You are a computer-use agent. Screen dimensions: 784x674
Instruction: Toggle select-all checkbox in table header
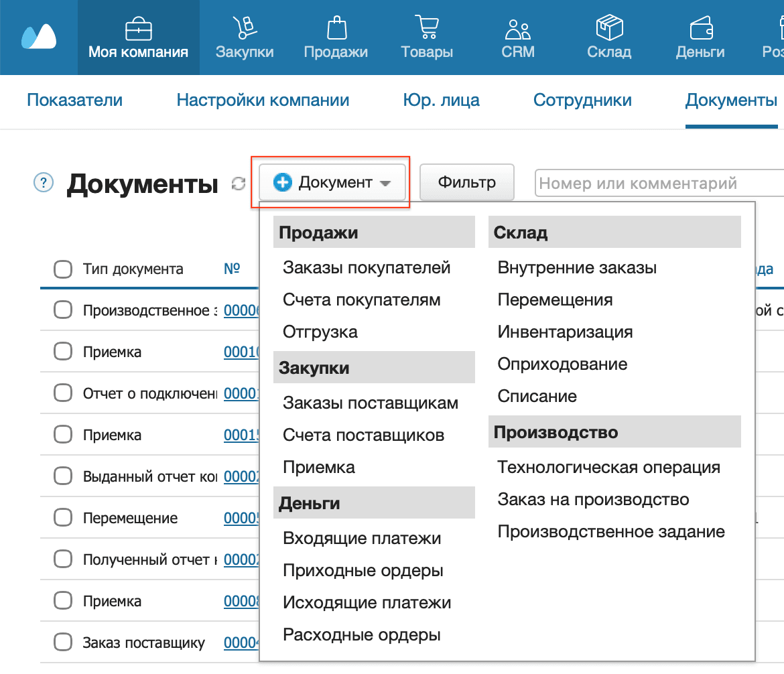(63, 269)
